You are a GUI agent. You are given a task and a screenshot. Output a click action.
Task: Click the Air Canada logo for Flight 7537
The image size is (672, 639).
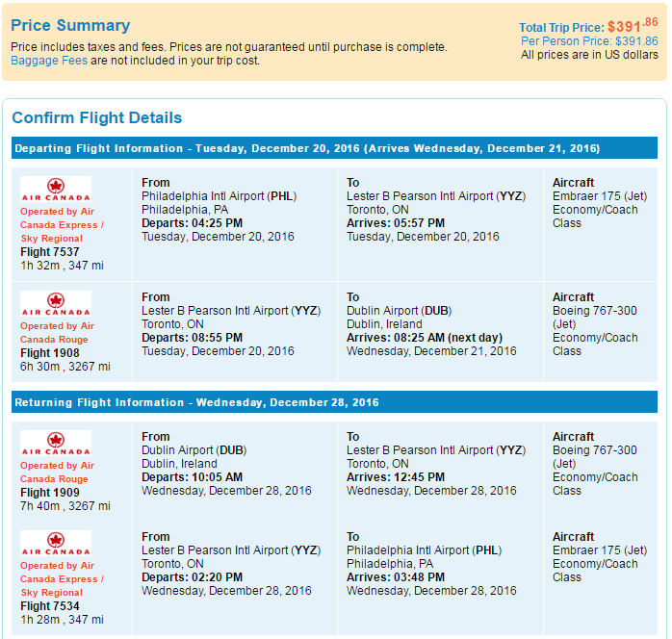pyautogui.click(x=56, y=189)
